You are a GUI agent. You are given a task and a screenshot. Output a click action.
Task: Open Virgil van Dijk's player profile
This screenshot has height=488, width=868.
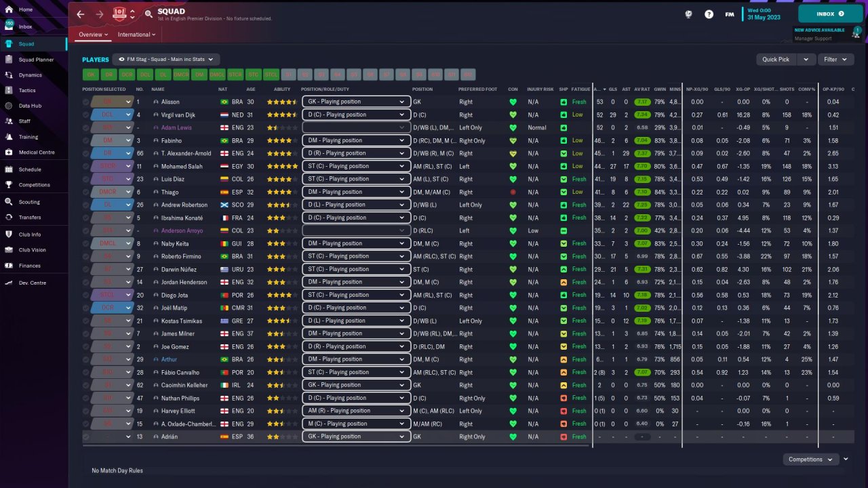click(180, 115)
